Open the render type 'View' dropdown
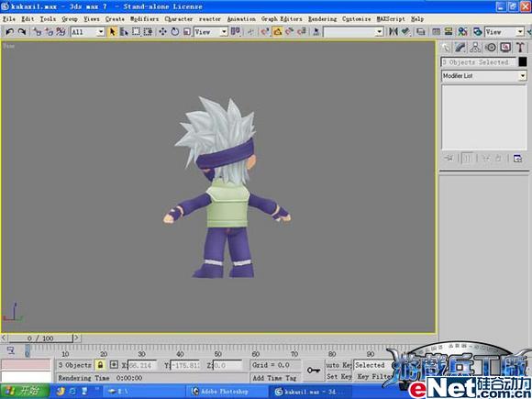 click(504, 32)
